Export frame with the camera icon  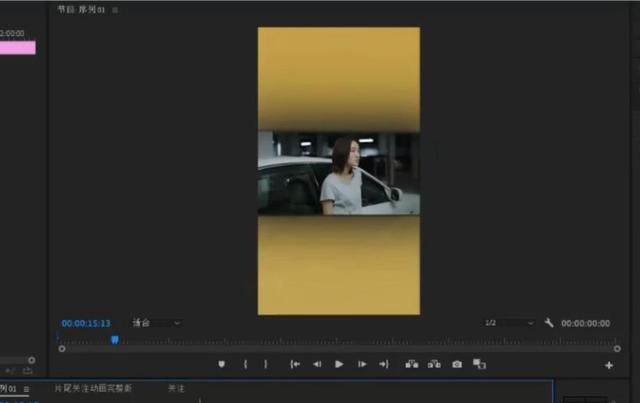457,365
